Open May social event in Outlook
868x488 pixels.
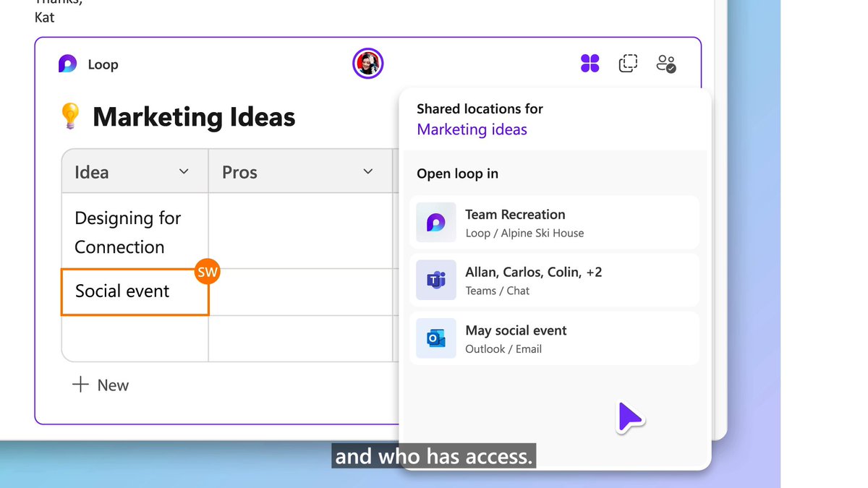pos(555,338)
